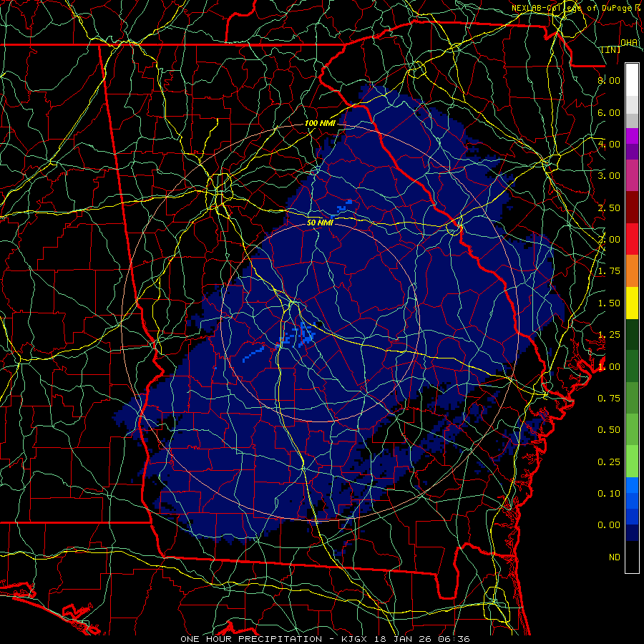Select the 0.10 legend value
The height and width of the screenshot is (644, 644).
609,494
